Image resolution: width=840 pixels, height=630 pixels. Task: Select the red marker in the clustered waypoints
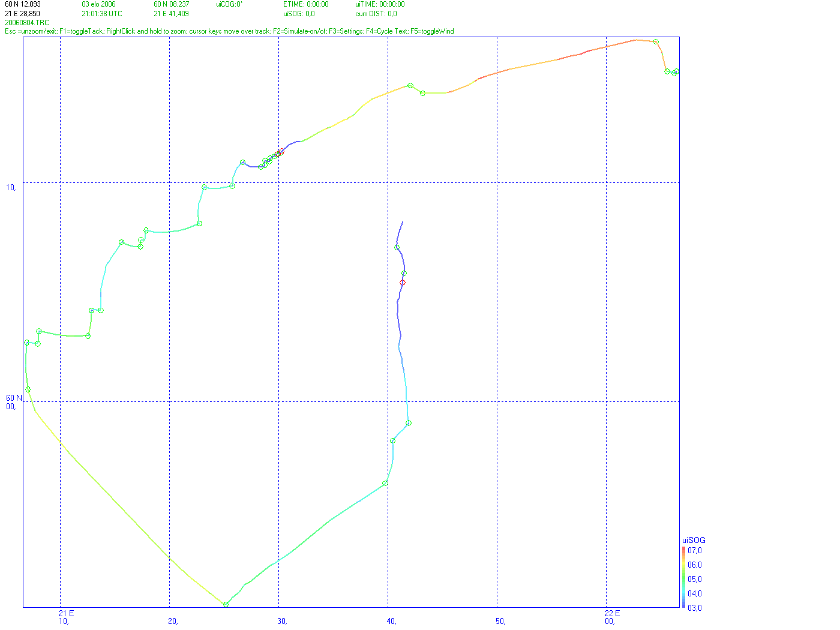tap(280, 153)
